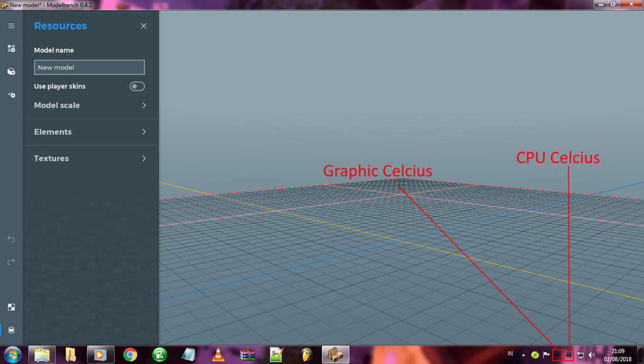Viewport: 644px width, 364px height.
Task: Click the Windows Start button
Action: pyautogui.click(x=13, y=355)
